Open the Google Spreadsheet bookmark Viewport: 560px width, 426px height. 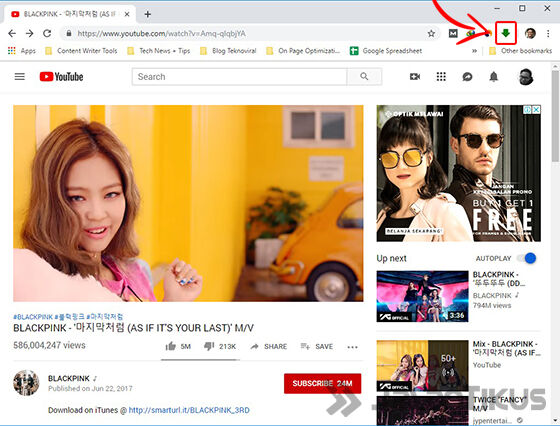(386, 51)
